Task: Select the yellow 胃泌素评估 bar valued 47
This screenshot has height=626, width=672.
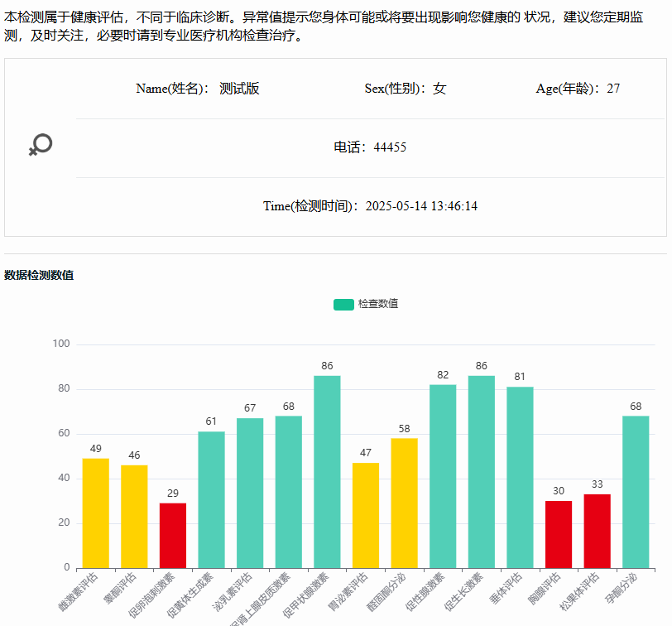Action: [366, 515]
